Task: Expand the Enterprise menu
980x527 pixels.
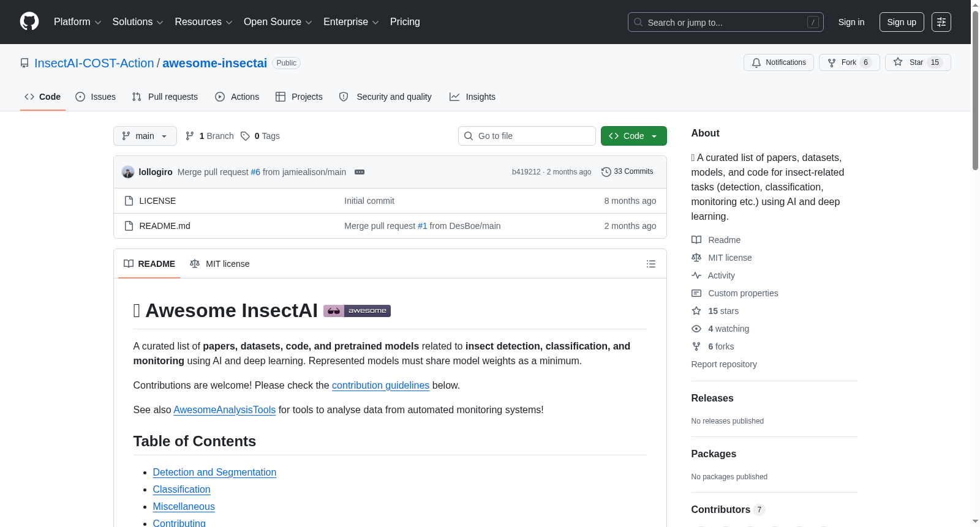Action: click(351, 22)
